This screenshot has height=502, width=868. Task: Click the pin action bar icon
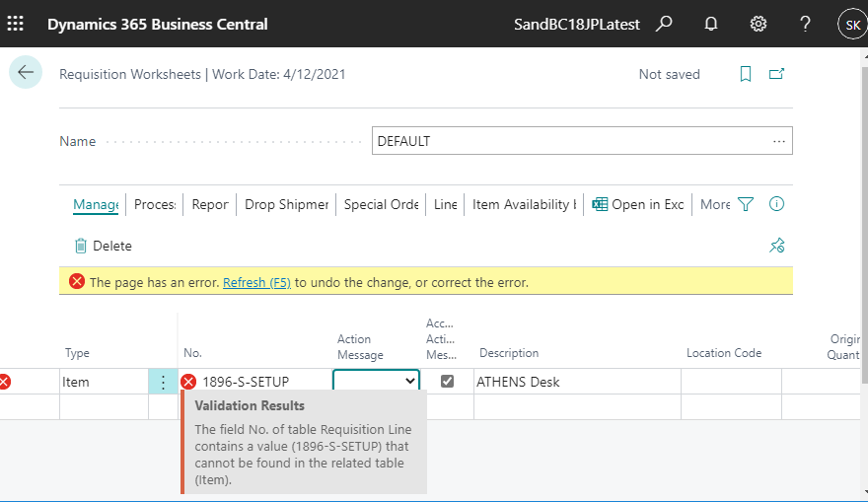click(x=776, y=246)
